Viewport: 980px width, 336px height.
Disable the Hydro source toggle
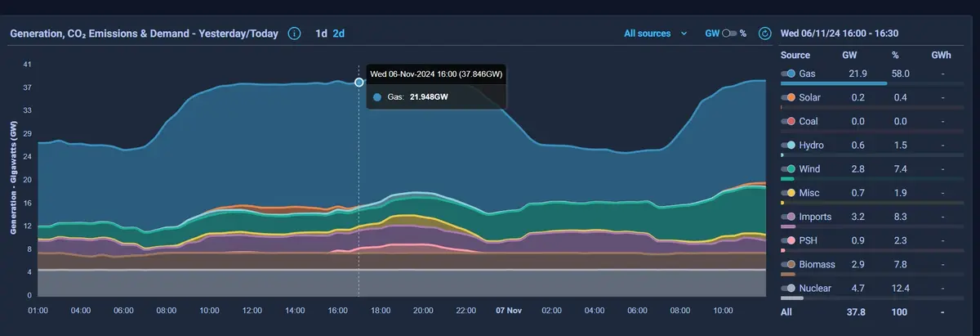(x=789, y=145)
